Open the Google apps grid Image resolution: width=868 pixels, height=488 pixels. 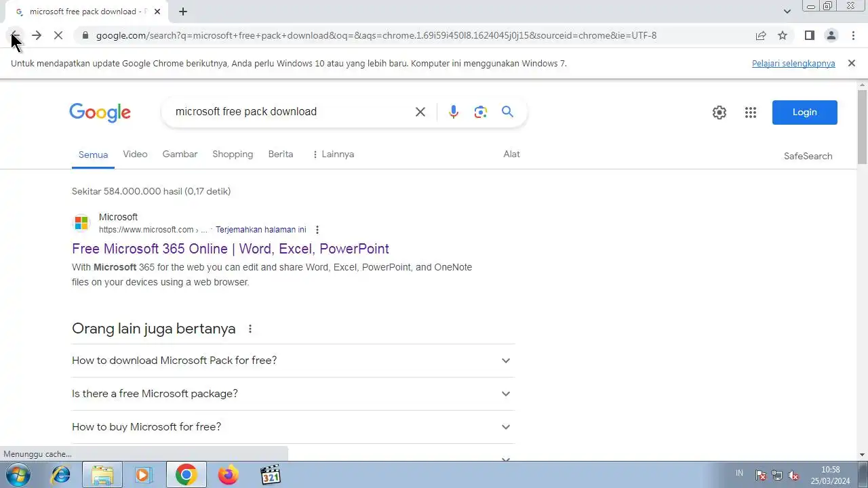(750, 113)
